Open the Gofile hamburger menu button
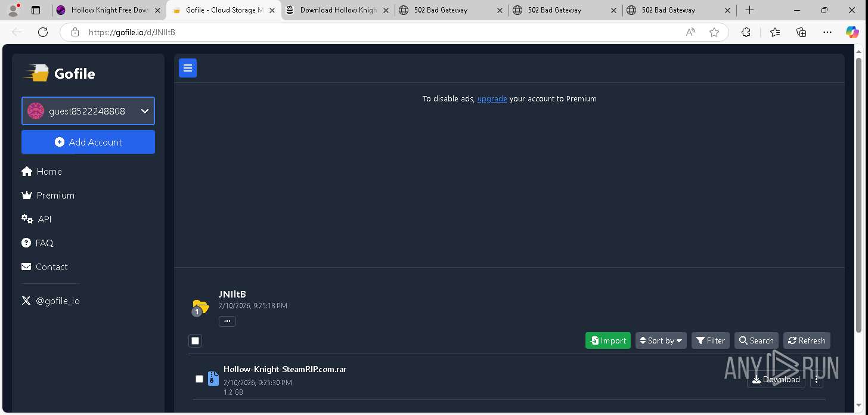 click(x=188, y=69)
